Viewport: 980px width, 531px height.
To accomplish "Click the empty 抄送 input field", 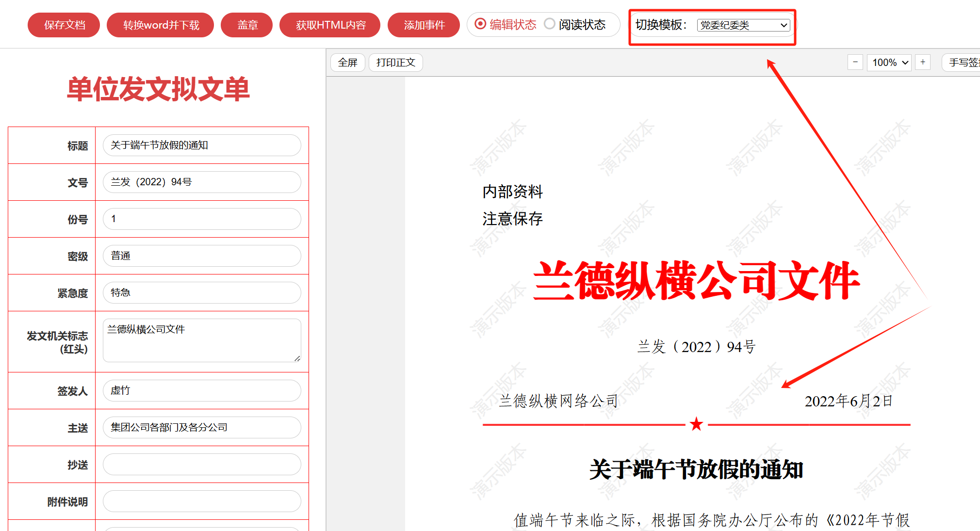I will tap(202, 465).
